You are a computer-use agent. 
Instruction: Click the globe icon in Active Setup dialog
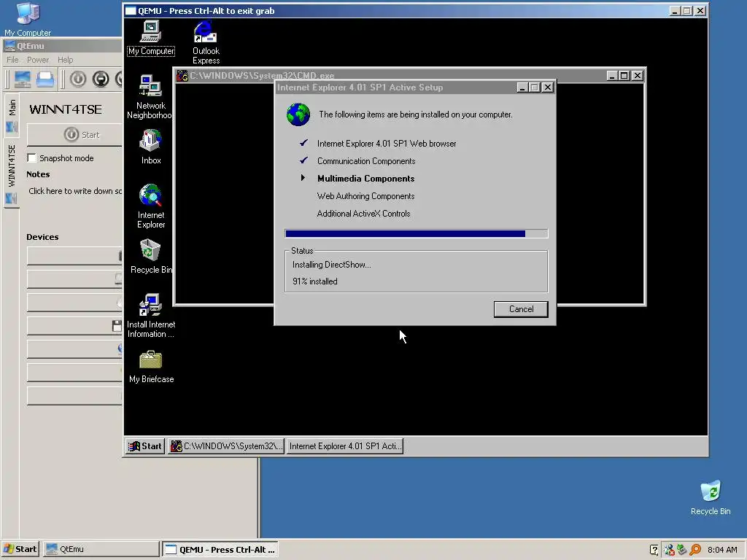coord(298,114)
